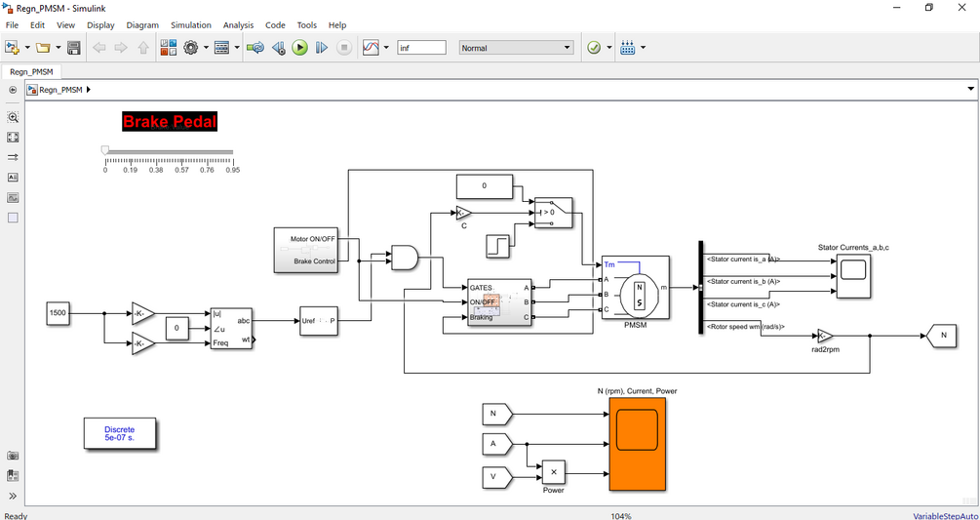Viewport: 980px width, 520px height.
Task: Run the simulation with the green play button
Action: (300, 48)
